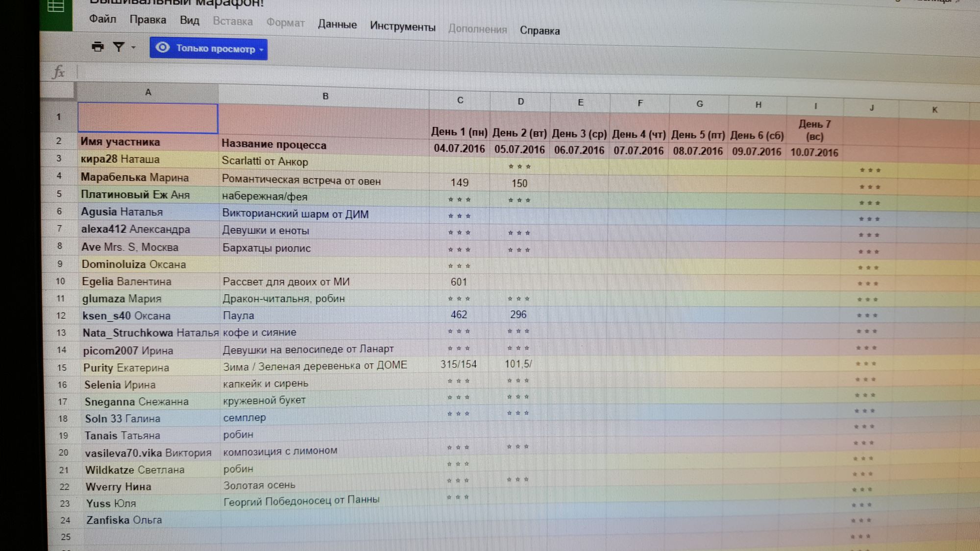
Task: Open the Инструменты menu
Action: 402,26
